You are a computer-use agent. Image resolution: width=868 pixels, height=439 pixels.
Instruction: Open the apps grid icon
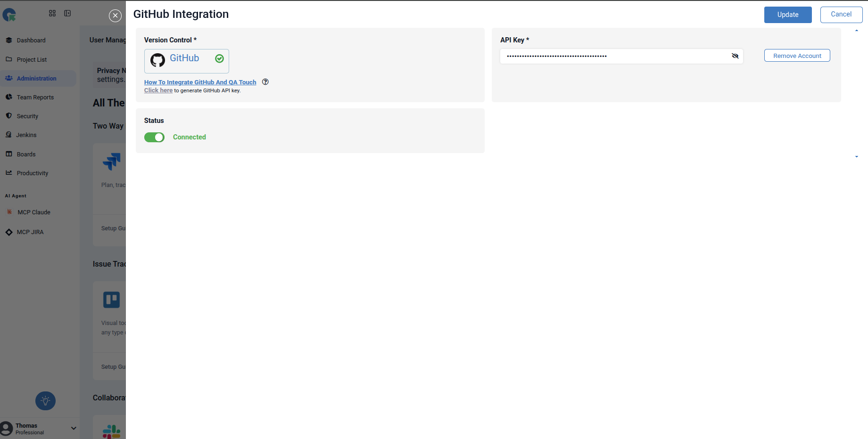(52, 13)
